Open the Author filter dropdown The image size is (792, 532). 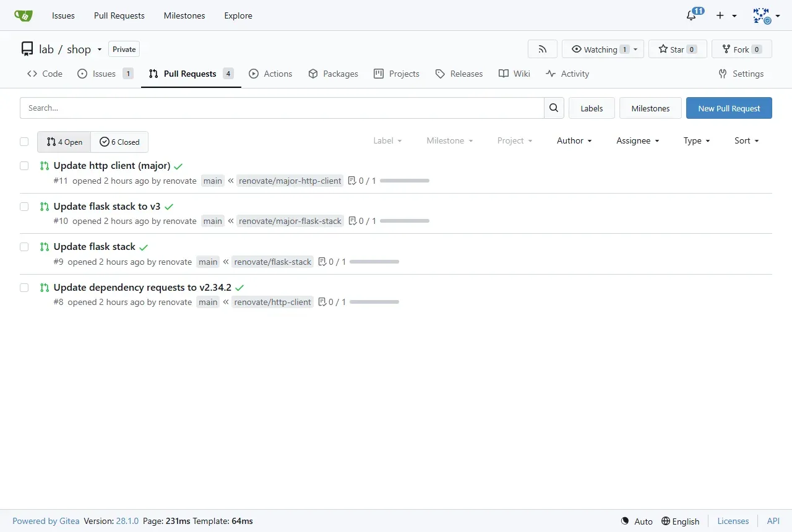(574, 141)
